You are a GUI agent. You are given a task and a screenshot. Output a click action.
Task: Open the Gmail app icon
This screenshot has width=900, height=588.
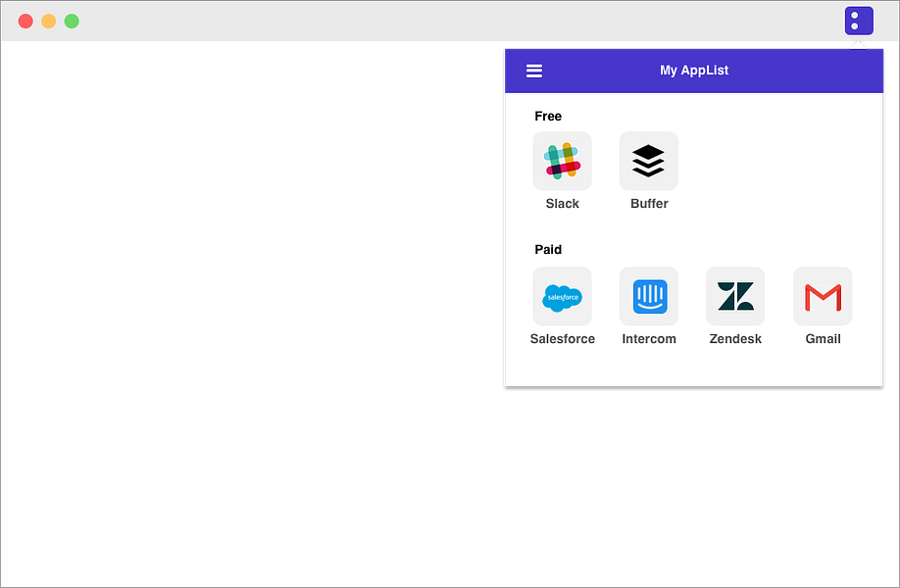823,296
